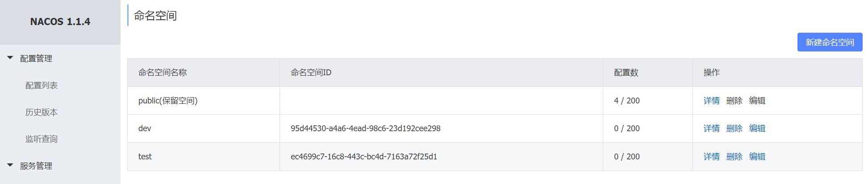Click 删除 in the public row

[x=734, y=101]
